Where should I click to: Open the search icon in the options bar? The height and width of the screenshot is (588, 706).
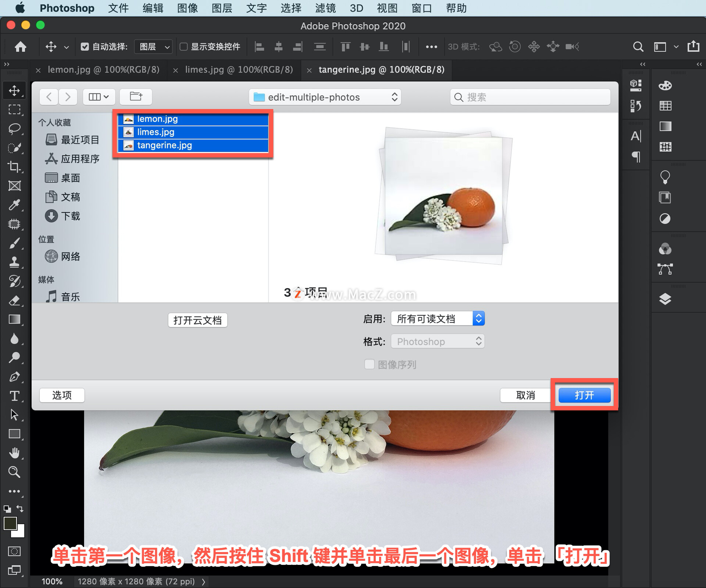(638, 47)
